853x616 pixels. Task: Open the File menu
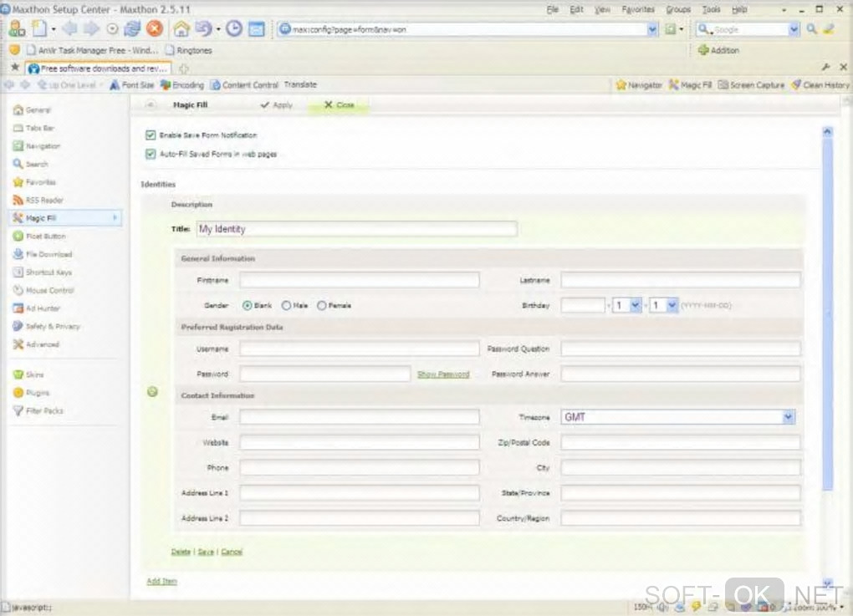pyautogui.click(x=552, y=9)
